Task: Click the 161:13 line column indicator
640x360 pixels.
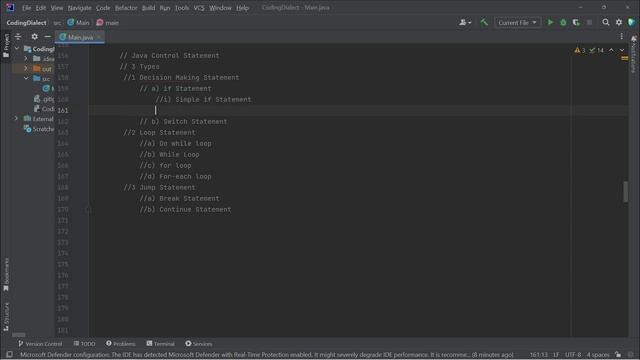Action: [x=539, y=355]
